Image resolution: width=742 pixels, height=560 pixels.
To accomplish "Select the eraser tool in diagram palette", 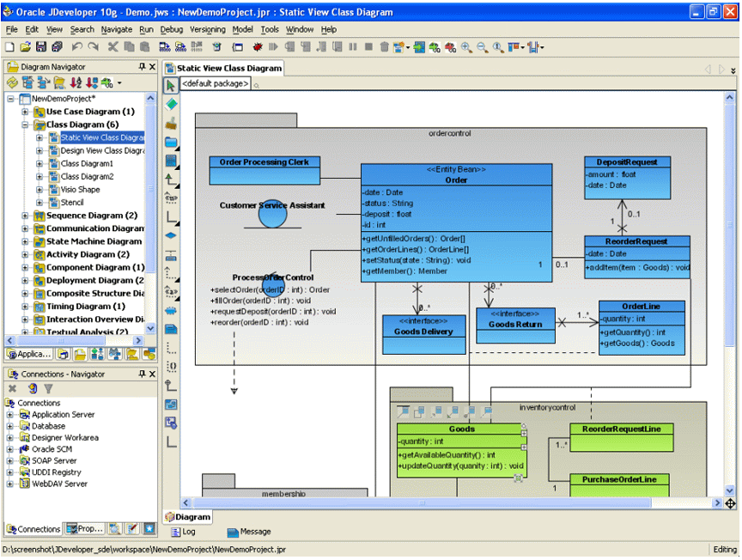I will tap(171, 104).
